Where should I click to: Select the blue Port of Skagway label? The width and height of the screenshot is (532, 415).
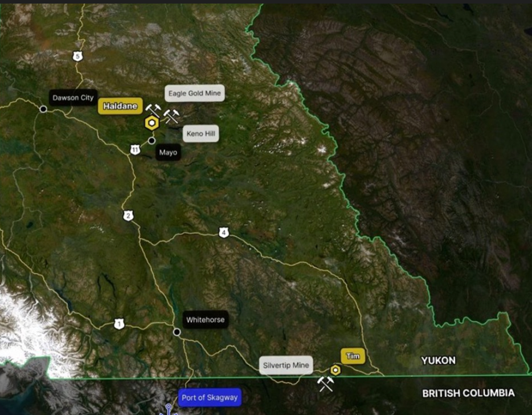(x=209, y=397)
